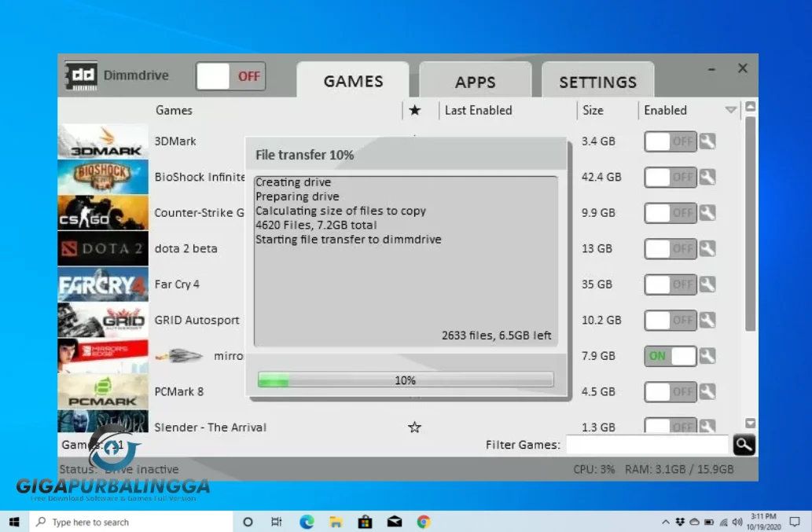Open the Windows Start menu
The image size is (812, 532).
pyautogui.click(x=14, y=522)
